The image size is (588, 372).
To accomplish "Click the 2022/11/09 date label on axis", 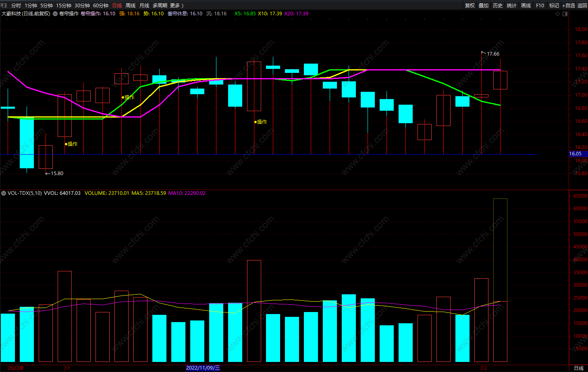I will (203, 368).
